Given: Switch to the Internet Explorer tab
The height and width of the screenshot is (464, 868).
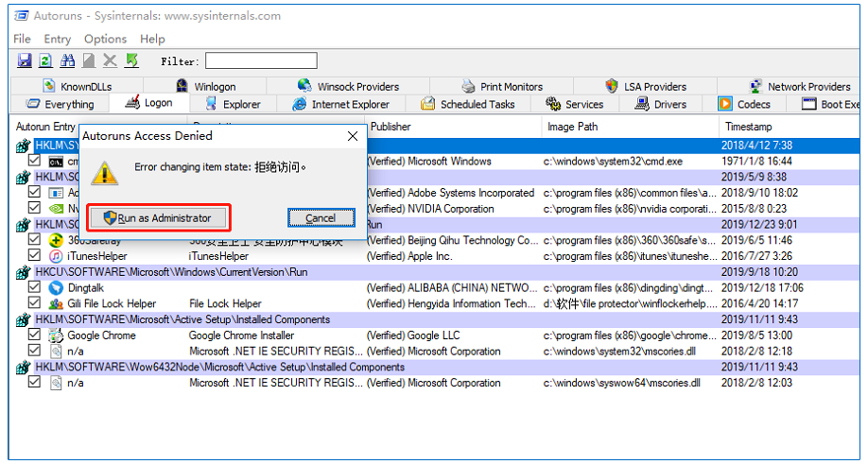Looking at the screenshot, I should (341, 104).
